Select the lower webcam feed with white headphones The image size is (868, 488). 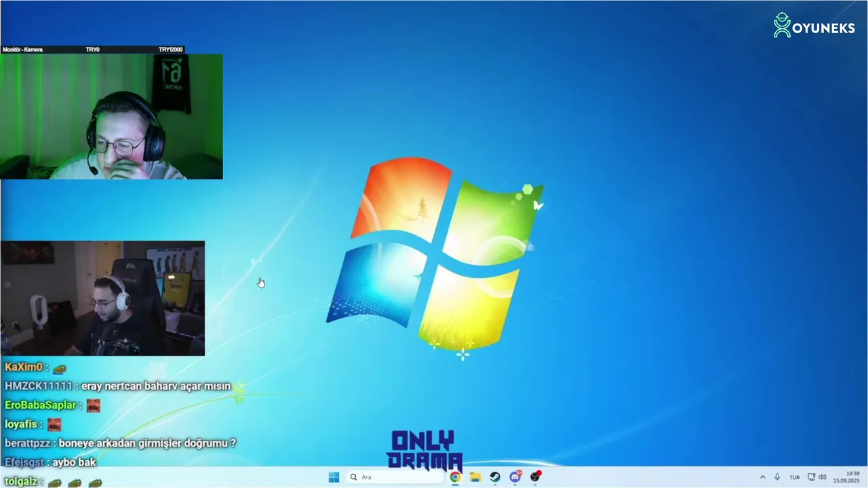coord(102,298)
